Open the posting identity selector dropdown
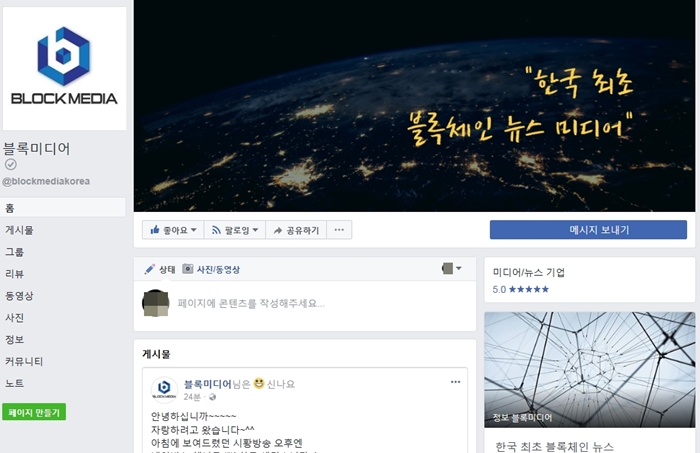The width and height of the screenshot is (700, 453). click(452, 268)
